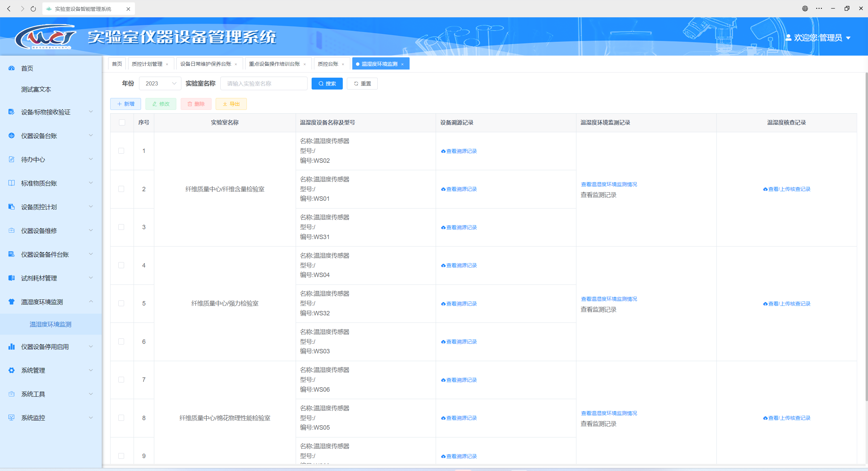Viewport: 868px width, 471px height.
Task: Click the 系统管理 gear icon
Action: 12,370
